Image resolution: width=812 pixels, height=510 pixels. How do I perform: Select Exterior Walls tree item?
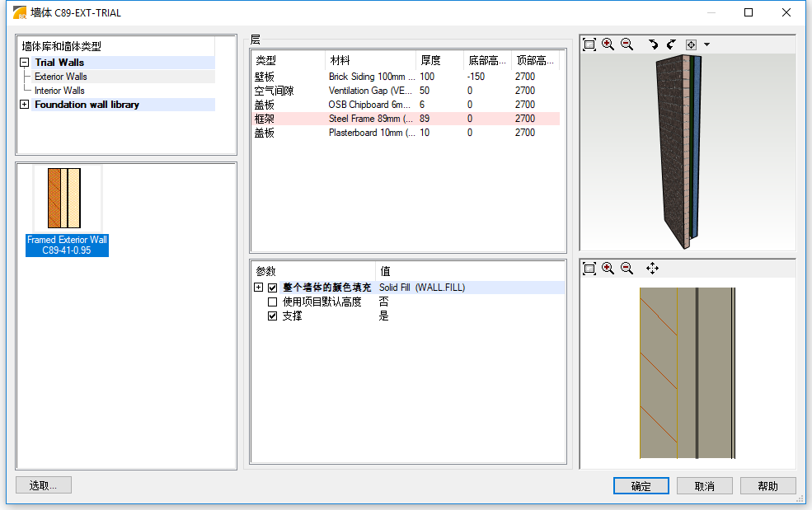[60, 77]
